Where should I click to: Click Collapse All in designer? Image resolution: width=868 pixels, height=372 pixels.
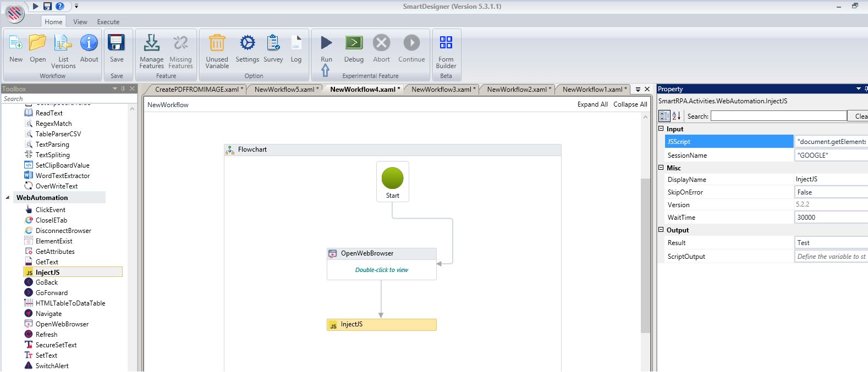630,104
